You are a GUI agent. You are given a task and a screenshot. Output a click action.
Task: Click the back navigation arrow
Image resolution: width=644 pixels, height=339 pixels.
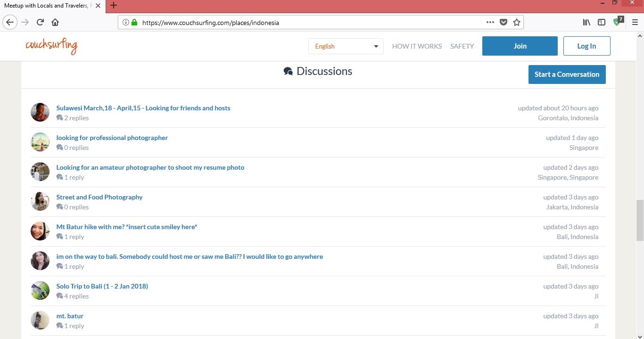10,22
